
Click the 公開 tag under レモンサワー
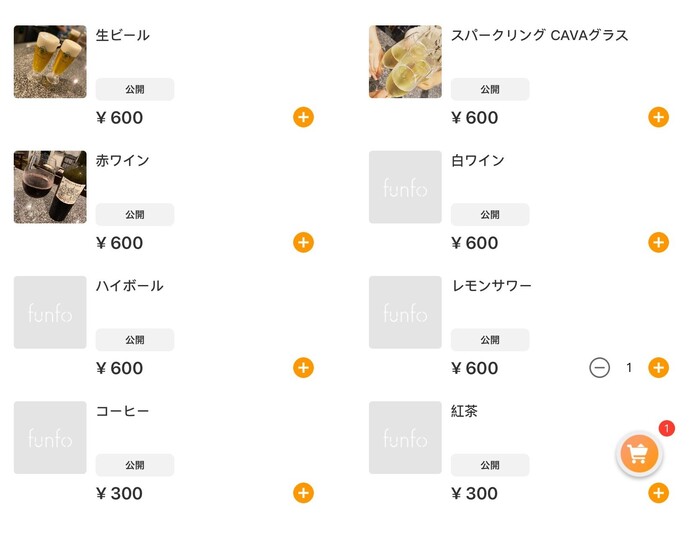pyautogui.click(x=490, y=340)
